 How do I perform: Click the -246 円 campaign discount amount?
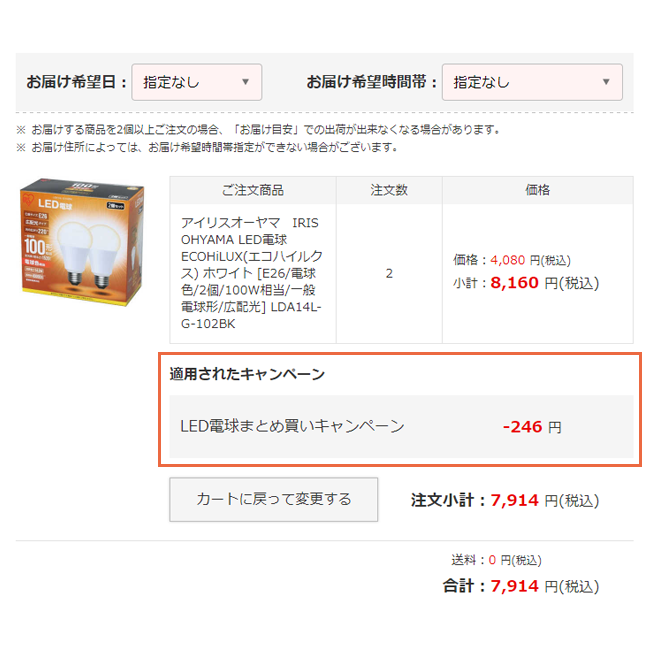[532, 427]
